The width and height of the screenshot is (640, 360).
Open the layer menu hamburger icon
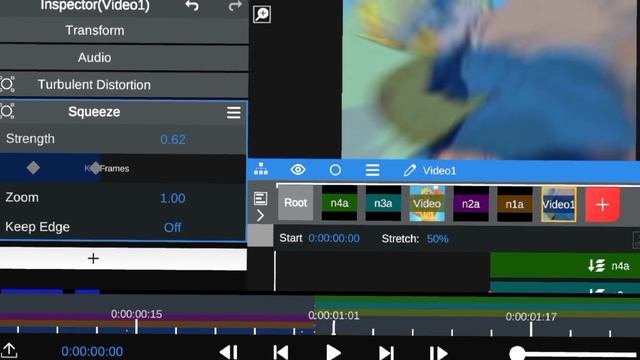[372, 170]
